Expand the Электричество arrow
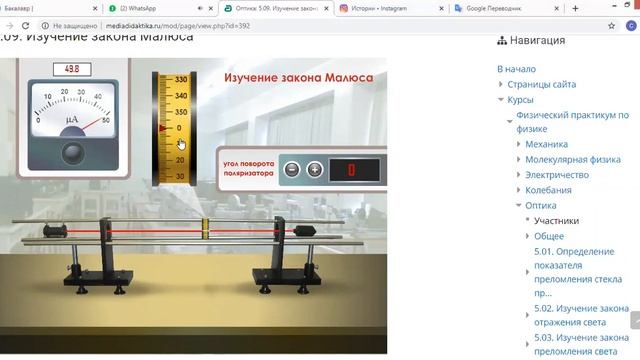The width and height of the screenshot is (640, 360). coord(518,174)
